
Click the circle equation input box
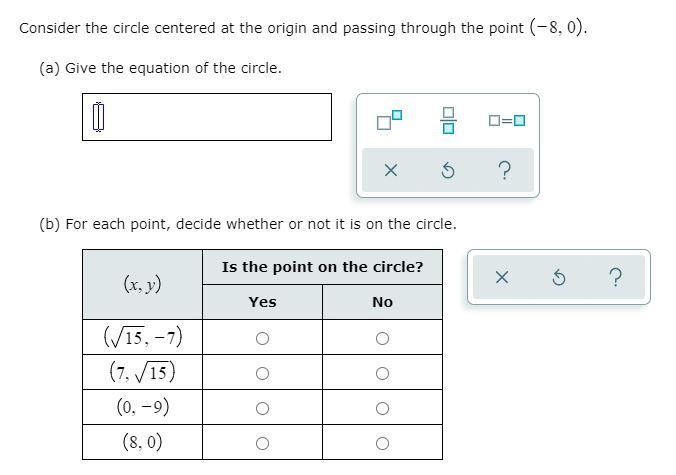tap(207, 117)
